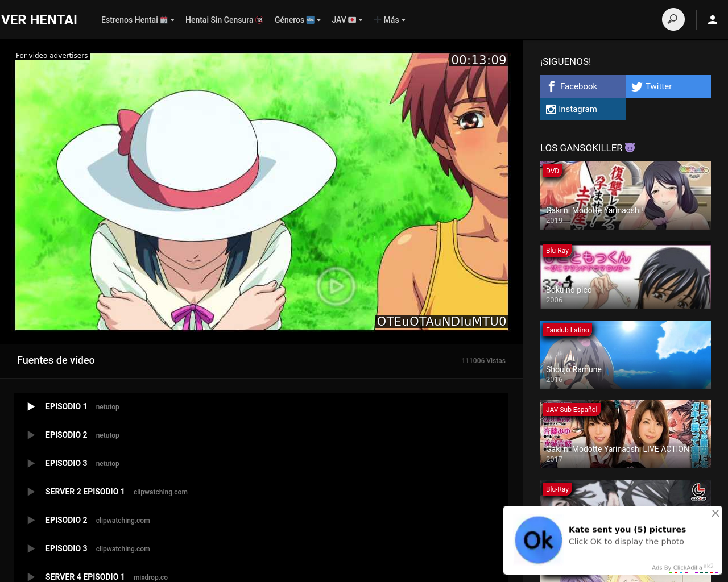The image size is (728, 582).
Task: Click the JAV Sub Español badge
Action: coord(572,409)
